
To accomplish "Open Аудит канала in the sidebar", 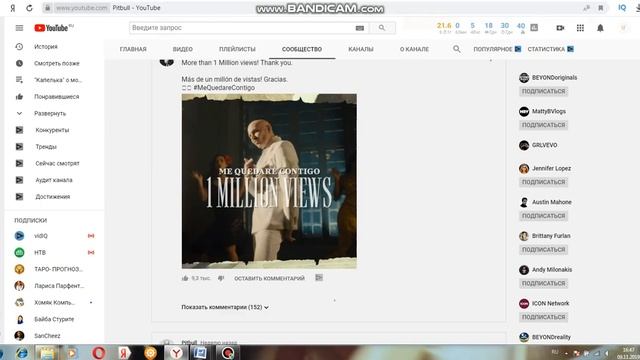I will 54,180.
